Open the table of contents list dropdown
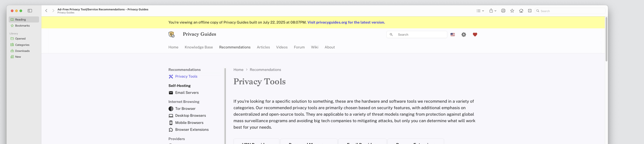Viewport: 644px width, 144px height. (x=480, y=11)
